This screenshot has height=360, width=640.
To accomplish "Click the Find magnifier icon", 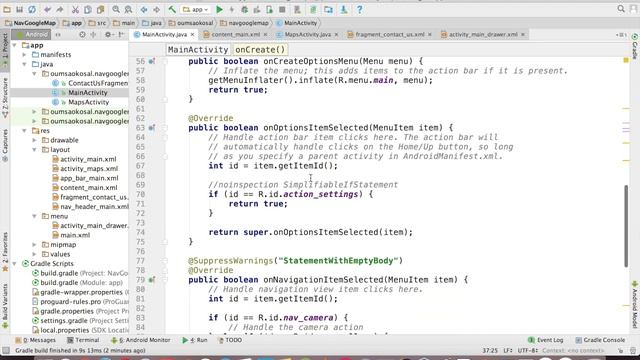I will [x=116, y=9].
